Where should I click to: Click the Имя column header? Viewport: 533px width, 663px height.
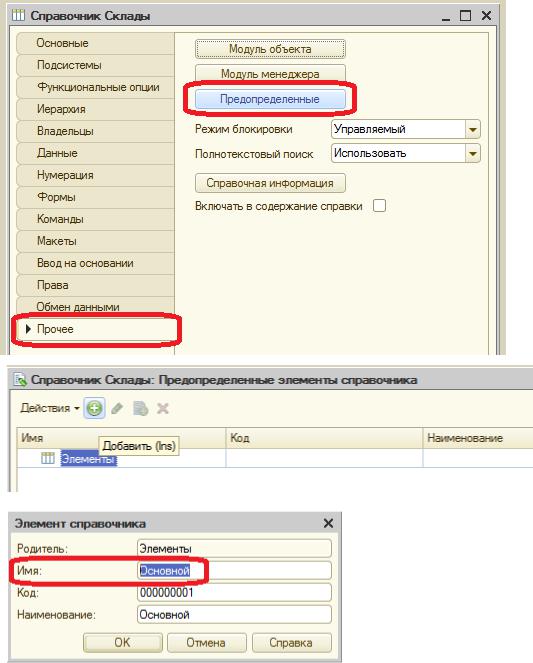point(121,438)
